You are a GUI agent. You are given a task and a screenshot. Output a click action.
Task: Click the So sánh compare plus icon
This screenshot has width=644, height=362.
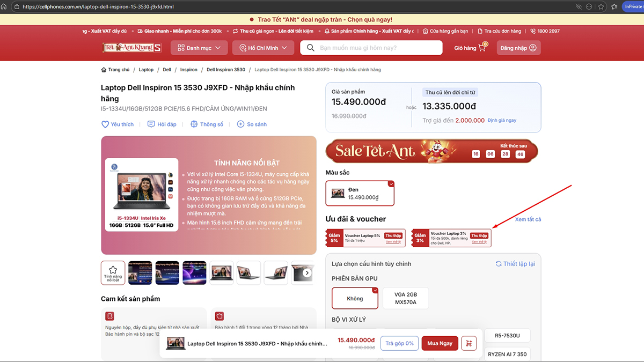(240, 124)
